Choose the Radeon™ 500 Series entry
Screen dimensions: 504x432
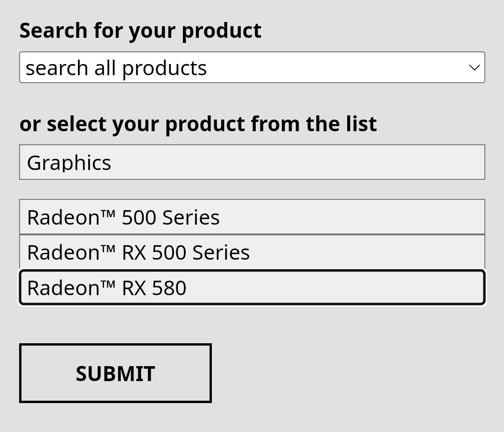click(x=252, y=217)
